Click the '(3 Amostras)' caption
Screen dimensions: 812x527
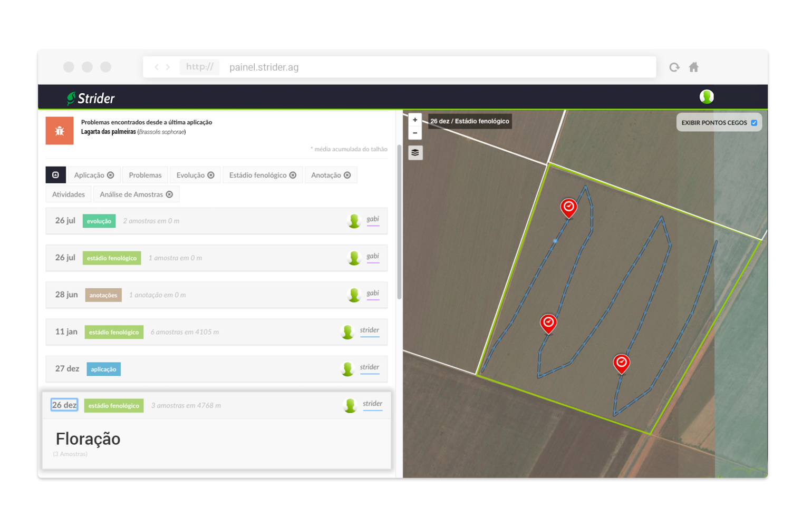70,454
